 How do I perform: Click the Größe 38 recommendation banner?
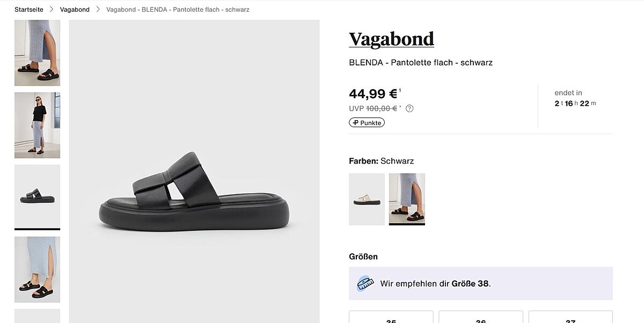[x=480, y=283]
